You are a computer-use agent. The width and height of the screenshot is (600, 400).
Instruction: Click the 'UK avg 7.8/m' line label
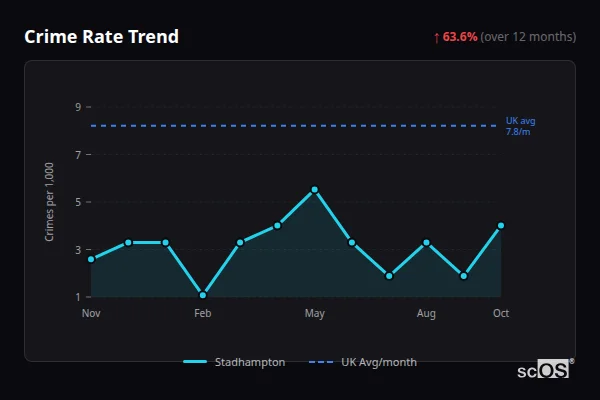click(520, 126)
